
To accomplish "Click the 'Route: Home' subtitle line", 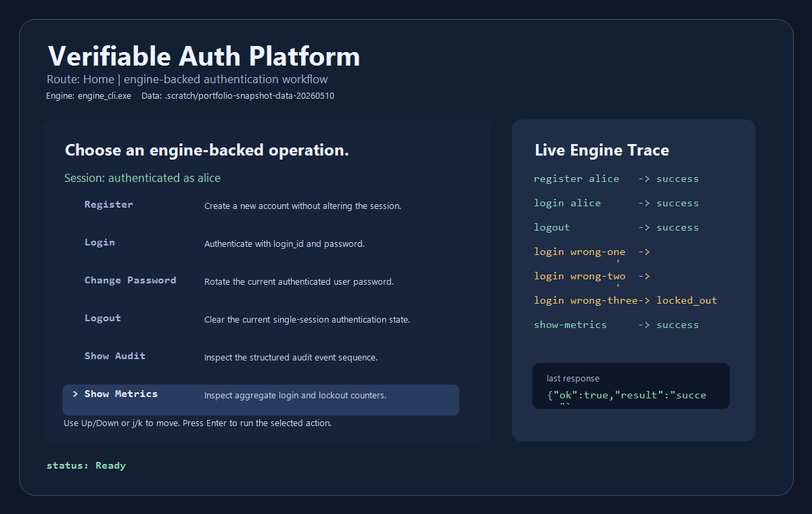I will point(187,79).
